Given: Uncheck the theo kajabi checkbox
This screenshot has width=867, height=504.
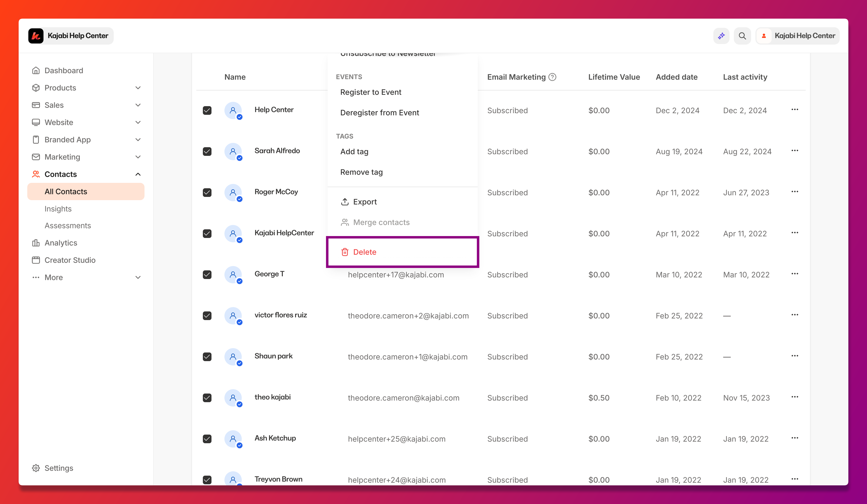Looking at the screenshot, I should [207, 398].
